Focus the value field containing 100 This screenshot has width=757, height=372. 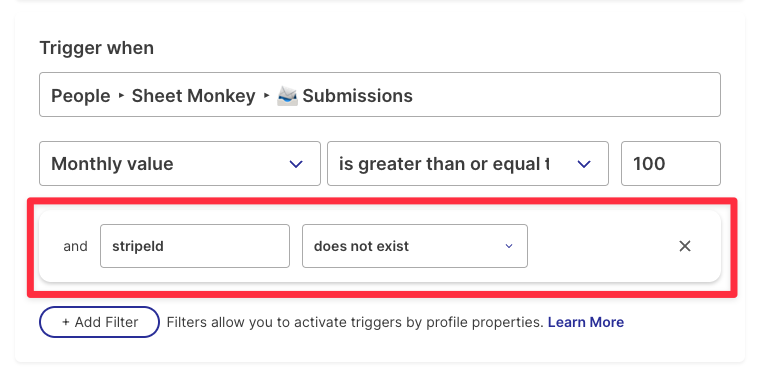point(671,164)
